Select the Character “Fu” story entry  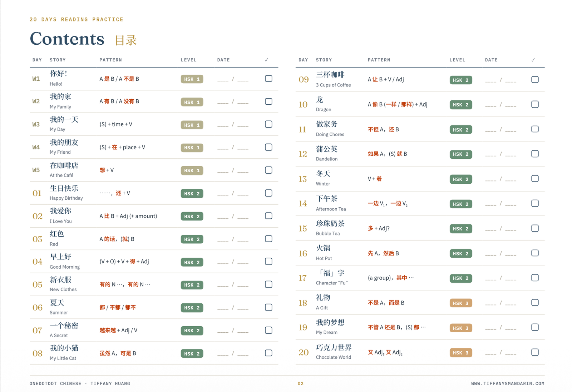tap(332, 278)
